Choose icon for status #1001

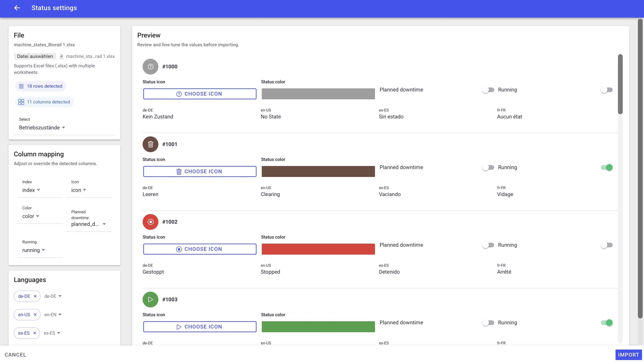click(x=200, y=171)
